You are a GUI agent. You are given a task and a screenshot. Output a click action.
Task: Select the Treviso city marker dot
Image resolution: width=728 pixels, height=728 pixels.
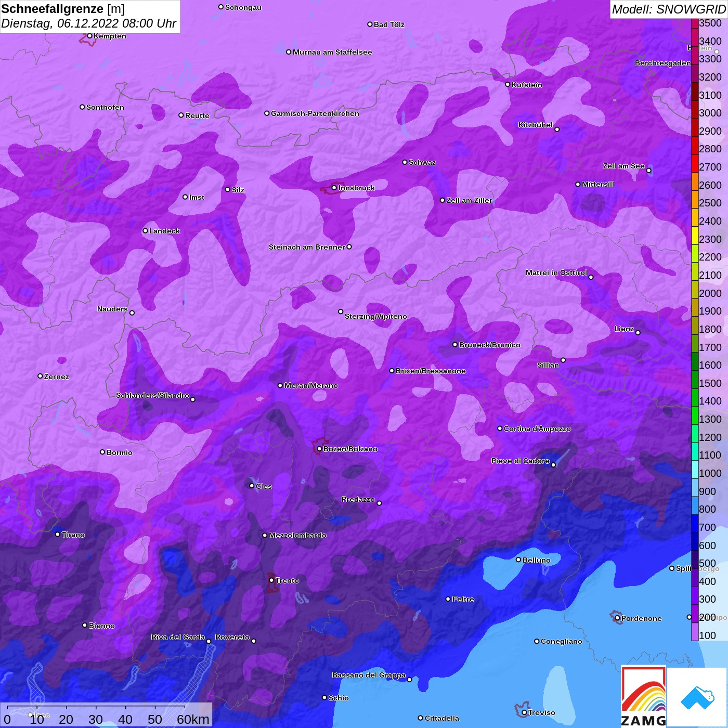[x=524, y=713]
